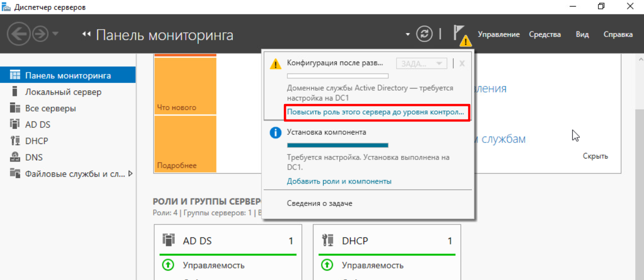Open the navigation history dropdown arrow
The height and width of the screenshot is (280, 644).
point(55,34)
